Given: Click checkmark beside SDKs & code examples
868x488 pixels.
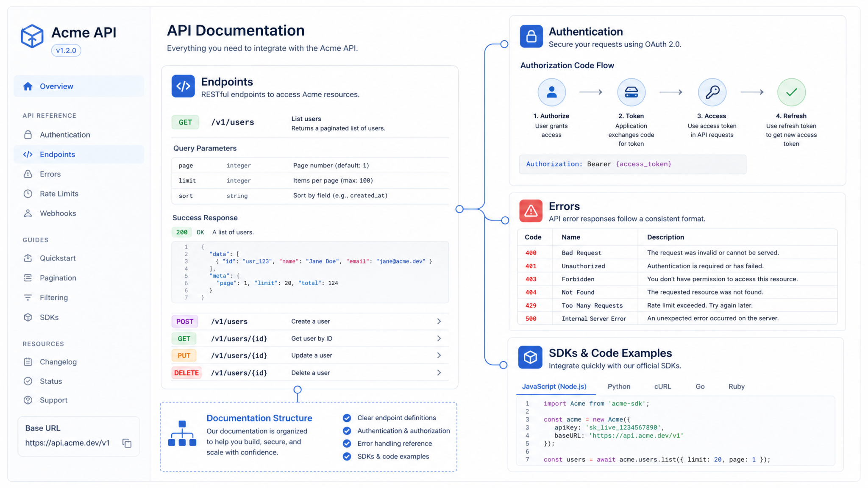Looking at the screenshot, I should [347, 457].
